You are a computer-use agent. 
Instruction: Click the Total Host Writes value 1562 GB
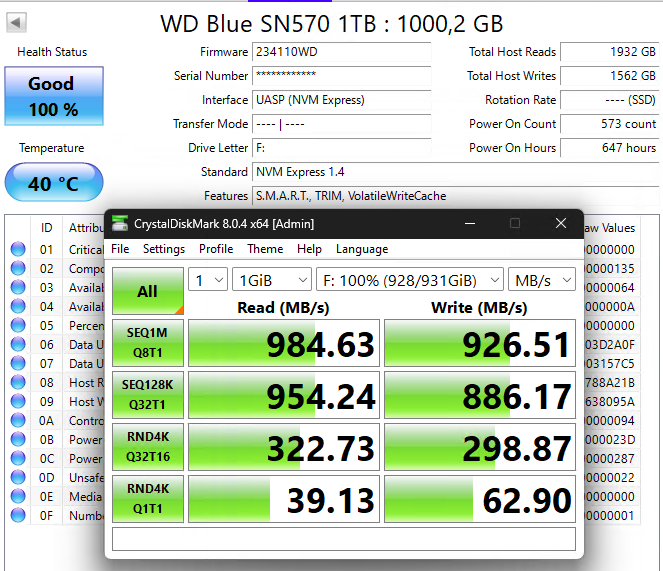pyautogui.click(x=609, y=76)
